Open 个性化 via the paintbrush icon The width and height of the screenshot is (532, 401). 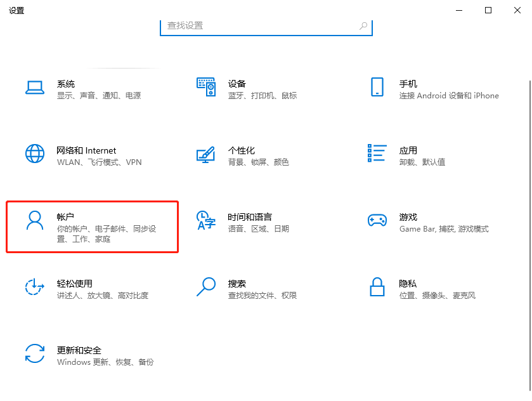[x=205, y=155]
